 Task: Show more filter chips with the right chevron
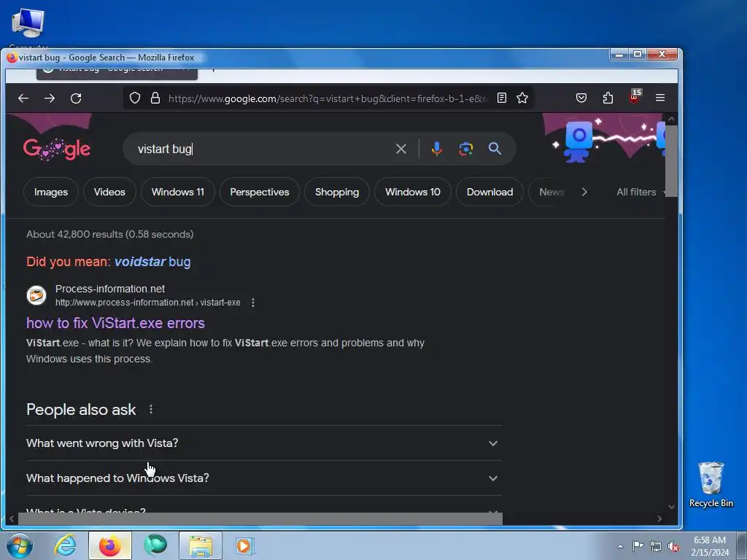click(584, 192)
